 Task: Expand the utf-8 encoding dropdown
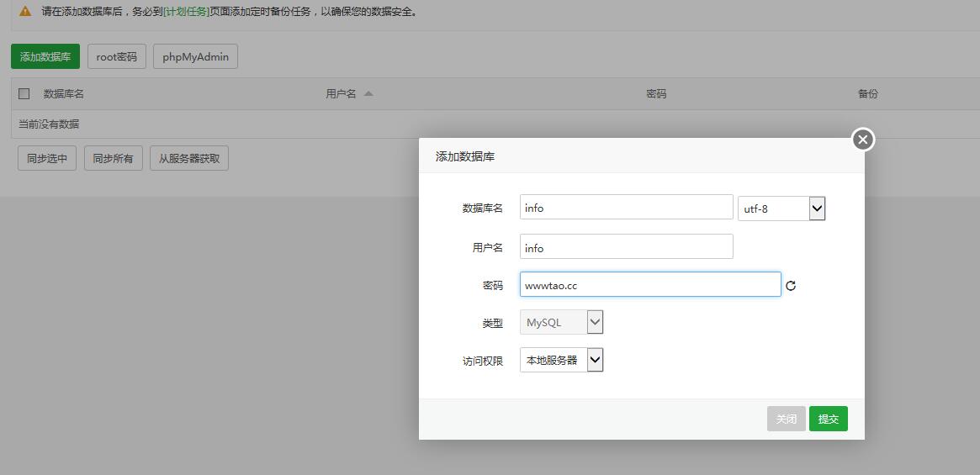tap(781, 208)
